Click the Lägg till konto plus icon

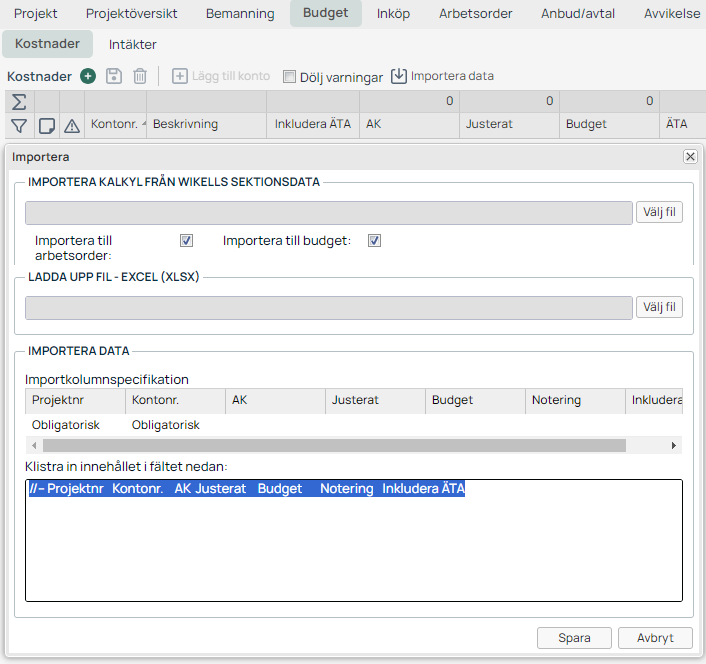(180, 76)
